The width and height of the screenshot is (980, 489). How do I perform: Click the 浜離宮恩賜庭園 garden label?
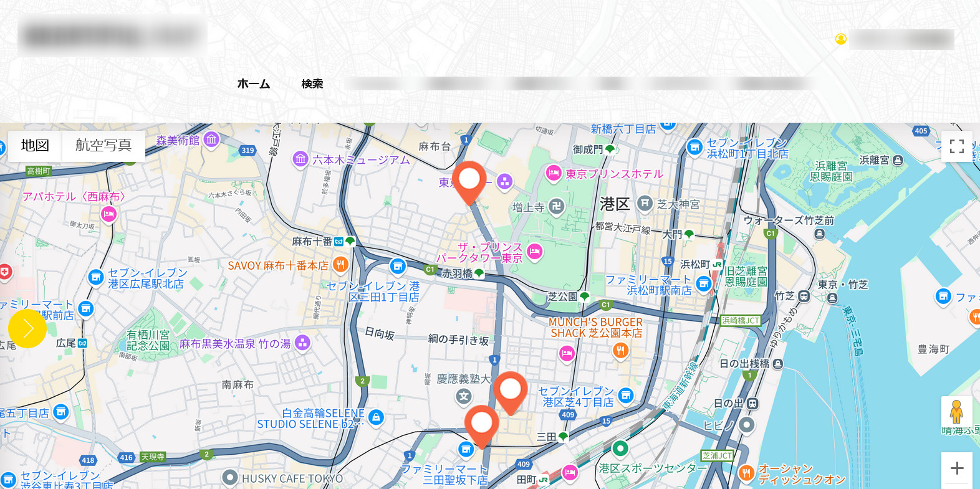pos(832,171)
